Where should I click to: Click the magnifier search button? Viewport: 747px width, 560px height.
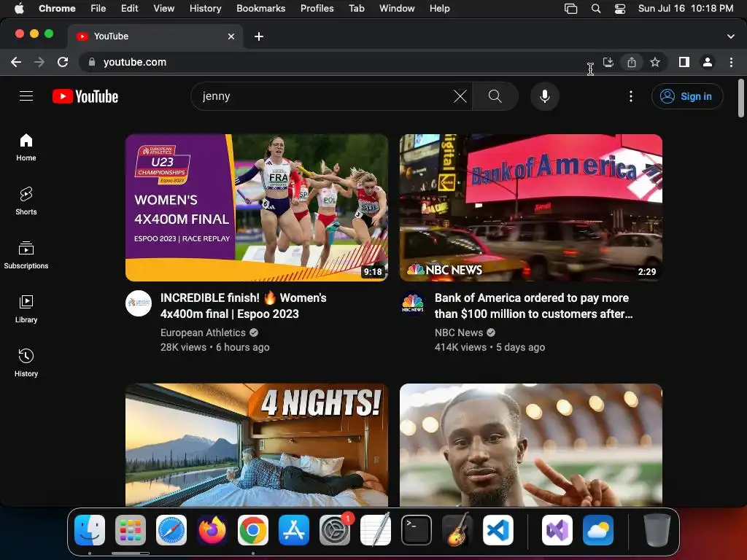(x=495, y=96)
